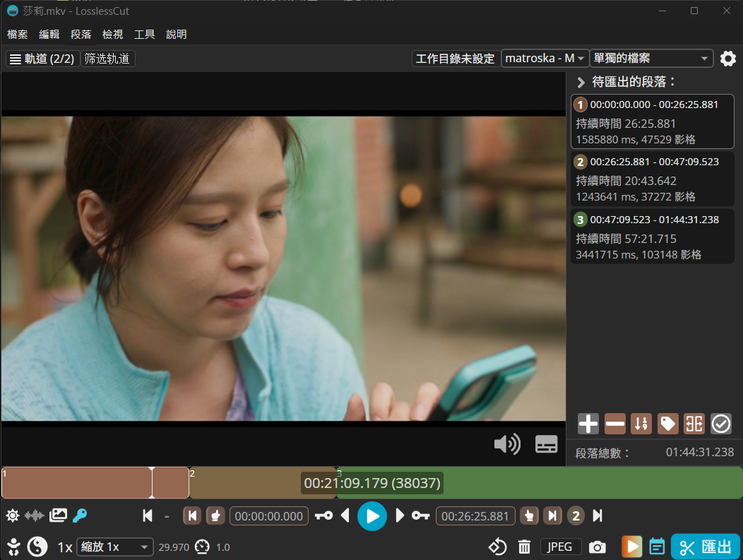Open settings with the gear icon
Screen dimensions: 743x560
click(728, 59)
